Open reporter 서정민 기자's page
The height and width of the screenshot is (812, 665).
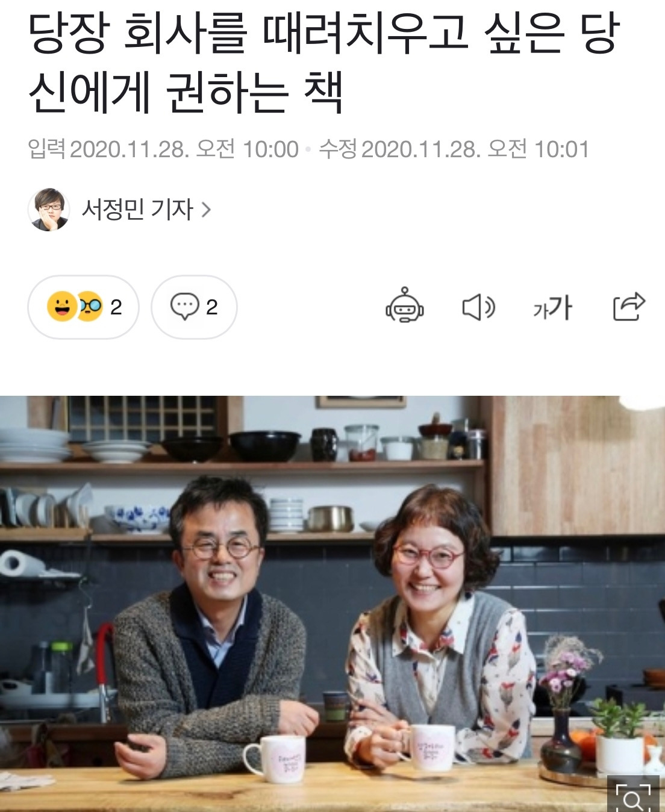coord(137,210)
